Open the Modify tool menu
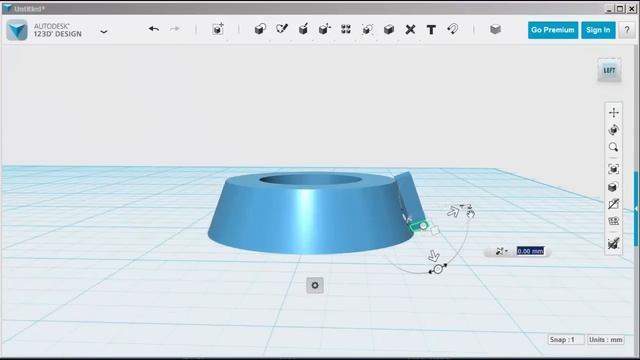The height and width of the screenshot is (360, 640). 324,29
